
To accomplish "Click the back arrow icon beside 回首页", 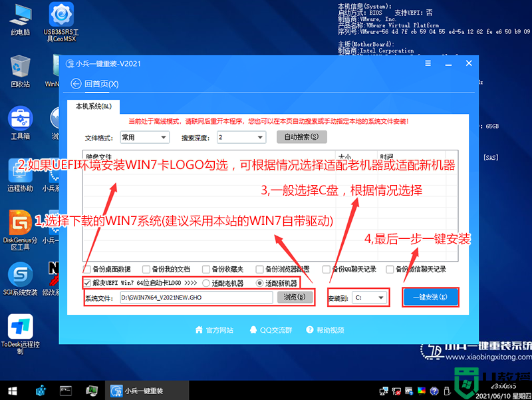I will coord(76,84).
